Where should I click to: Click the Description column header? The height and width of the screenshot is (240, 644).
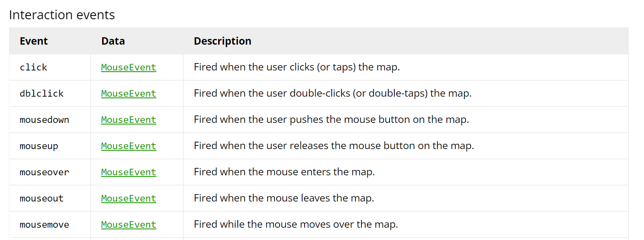(223, 41)
